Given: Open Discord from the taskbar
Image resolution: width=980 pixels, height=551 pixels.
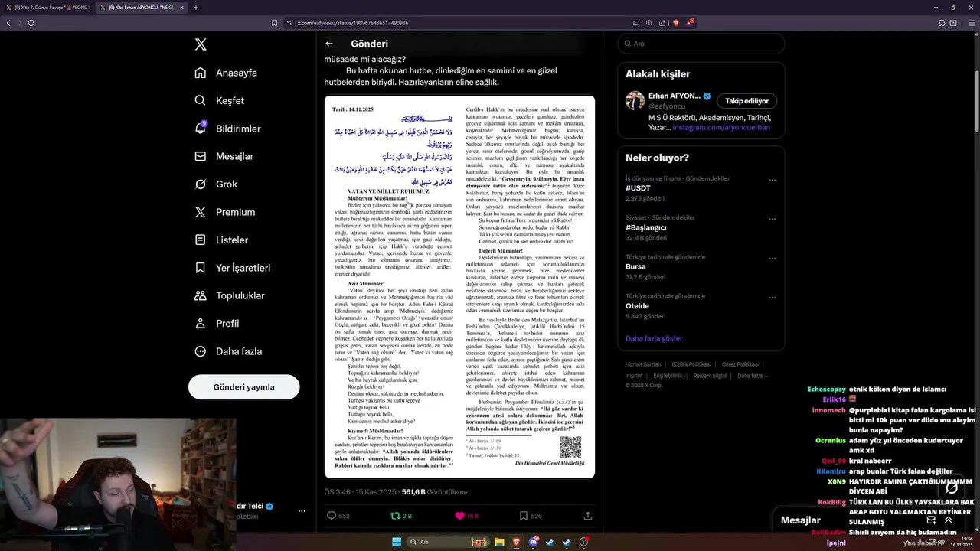Looking at the screenshot, I should 534,542.
